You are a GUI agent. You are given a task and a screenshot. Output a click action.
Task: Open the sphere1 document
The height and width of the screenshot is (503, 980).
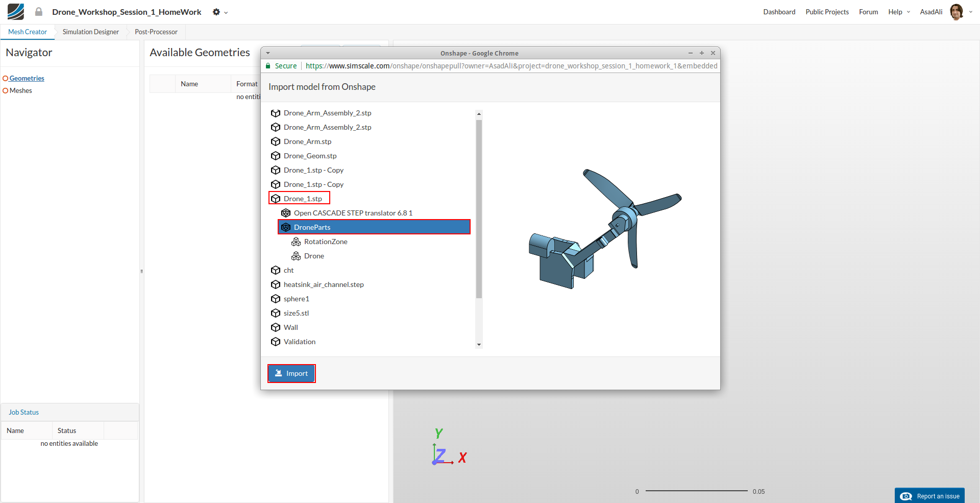(x=297, y=299)
